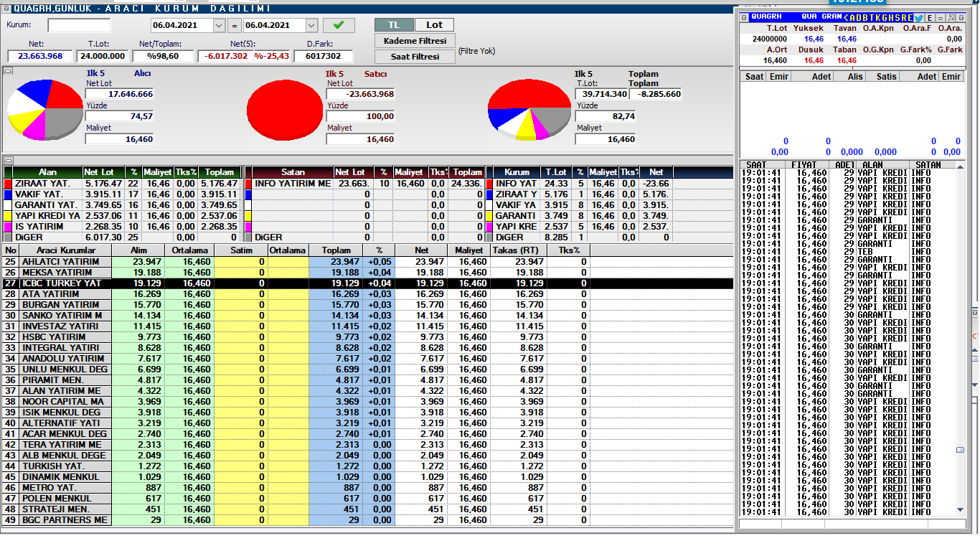Click the Kurum input field
The image size is (980, 551).
[79, 25]
